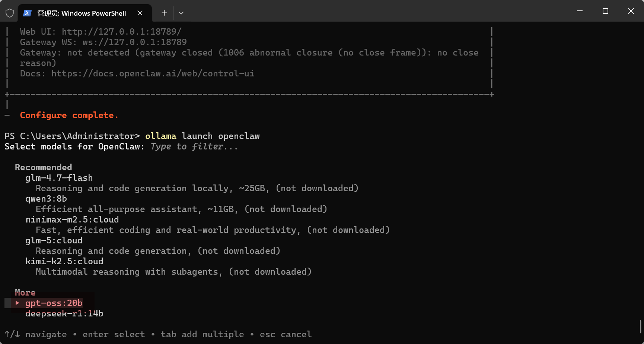Select the glm-5:cloud model
644x344 pixels.
54,240
